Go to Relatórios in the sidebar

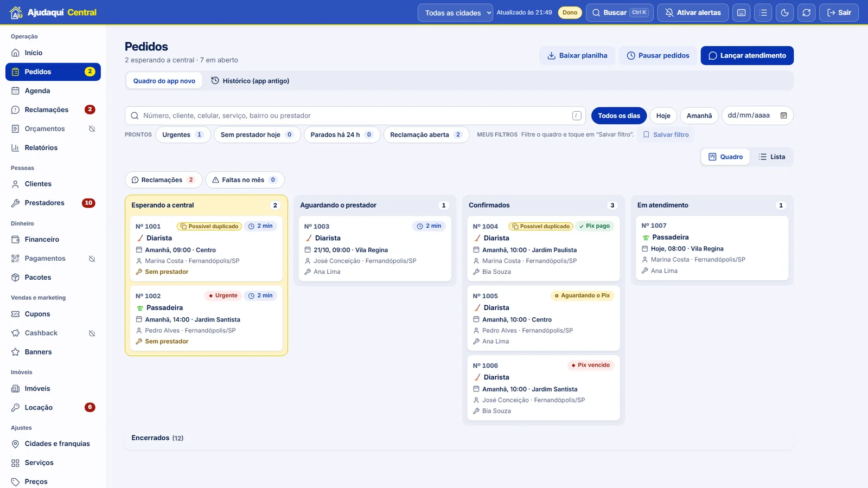[x=53, y=147]
